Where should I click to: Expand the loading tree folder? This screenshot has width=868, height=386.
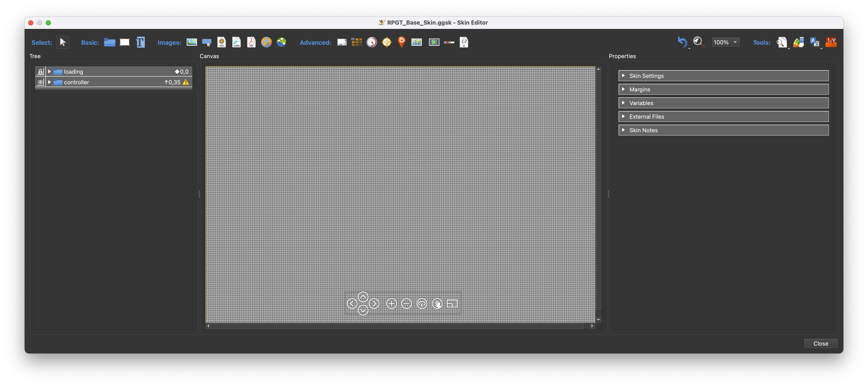[50, 71]
